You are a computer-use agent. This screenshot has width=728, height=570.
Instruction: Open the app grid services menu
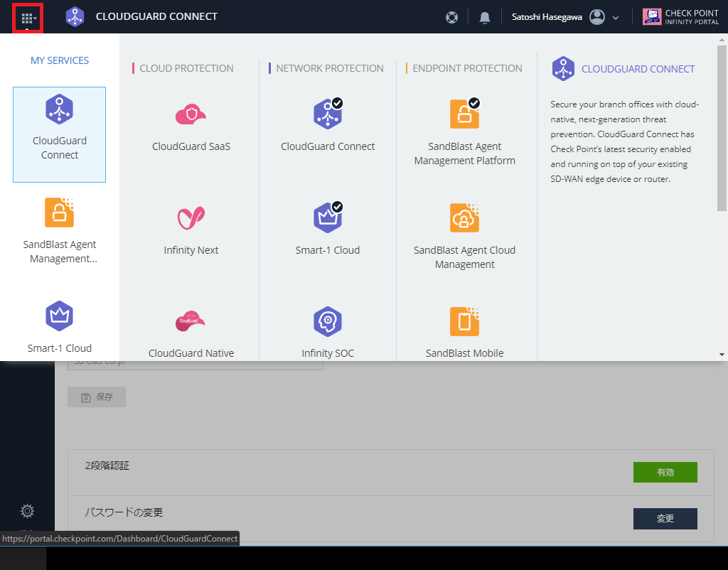(x=28, y=18)
